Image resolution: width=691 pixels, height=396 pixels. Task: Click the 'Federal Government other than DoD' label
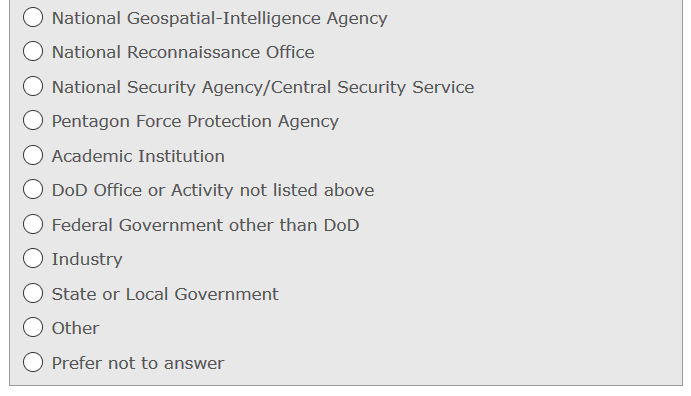pos(205,225)
